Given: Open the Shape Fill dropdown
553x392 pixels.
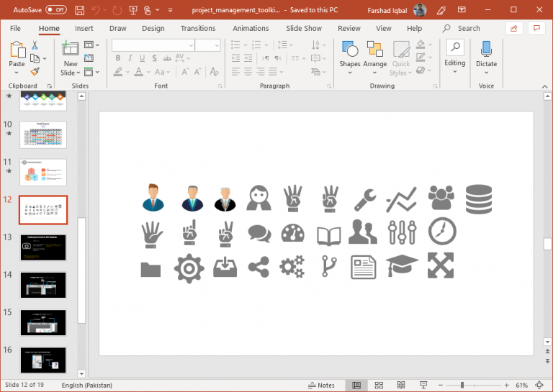Looking at the screenshot, I should tap(430, 45).
